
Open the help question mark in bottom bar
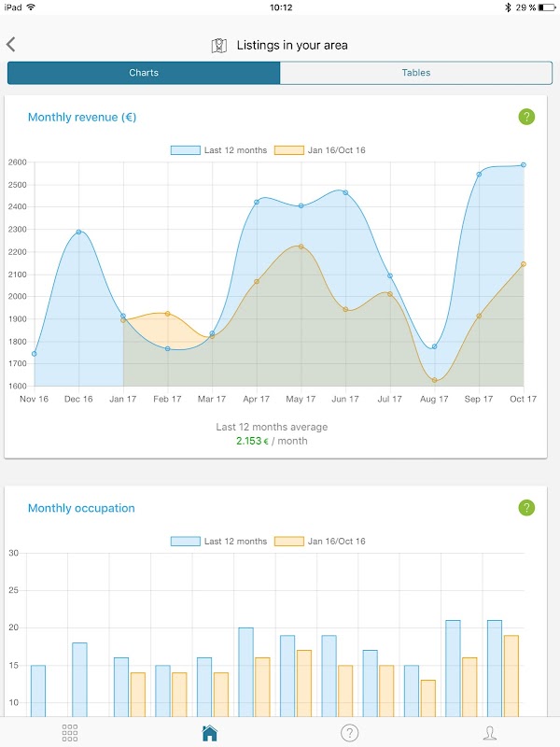349,733
